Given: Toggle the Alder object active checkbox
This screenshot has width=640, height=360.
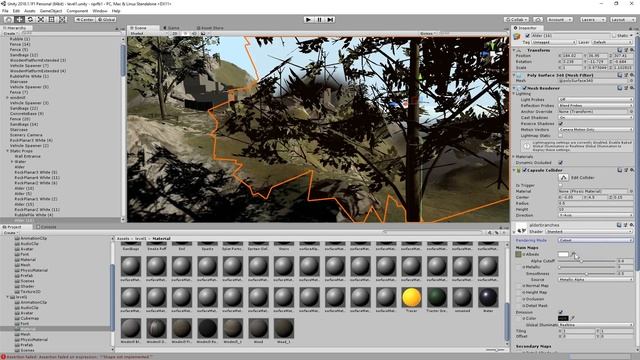Looking at the screenshot, I should click(x=527, y=36).
